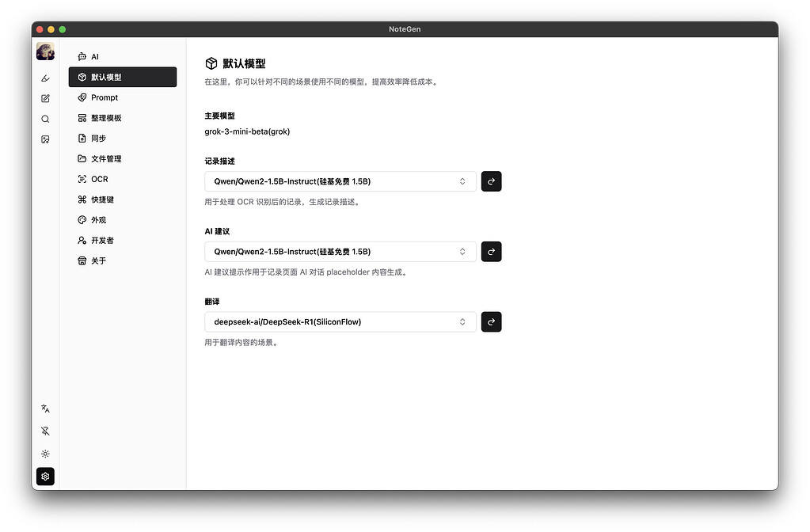The height and width of the screenshot is (532, 810).
Task: Open the 整理模板 settings section
Action: [x=123, y=118]
